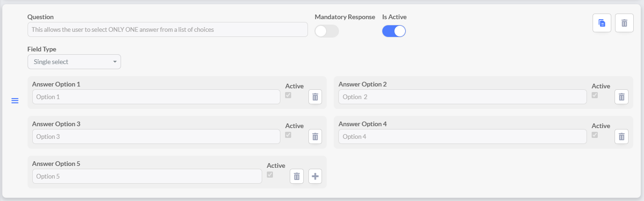The image size is (644, 201).
Task: Uncheck Active for Answer Option 4
Action: 594,135
